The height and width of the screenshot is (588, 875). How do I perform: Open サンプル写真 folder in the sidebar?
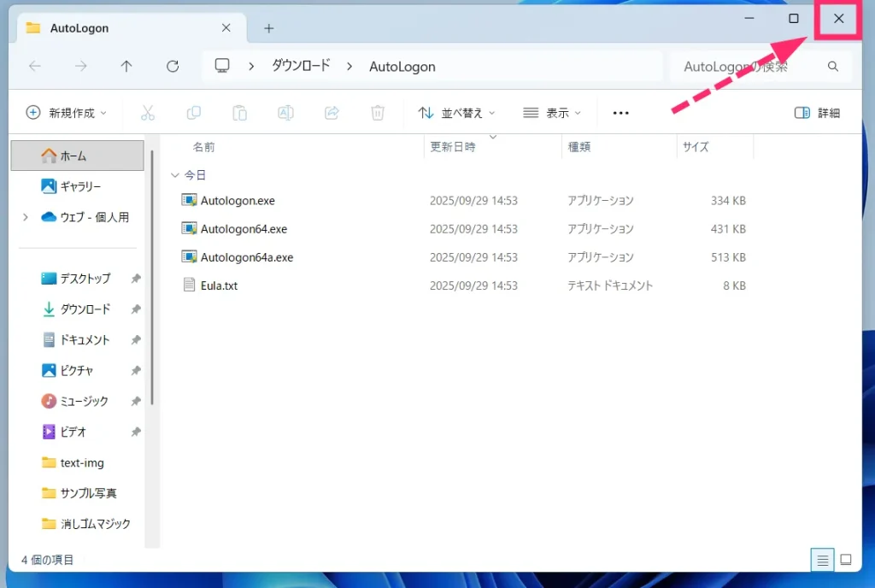(78, 493)
